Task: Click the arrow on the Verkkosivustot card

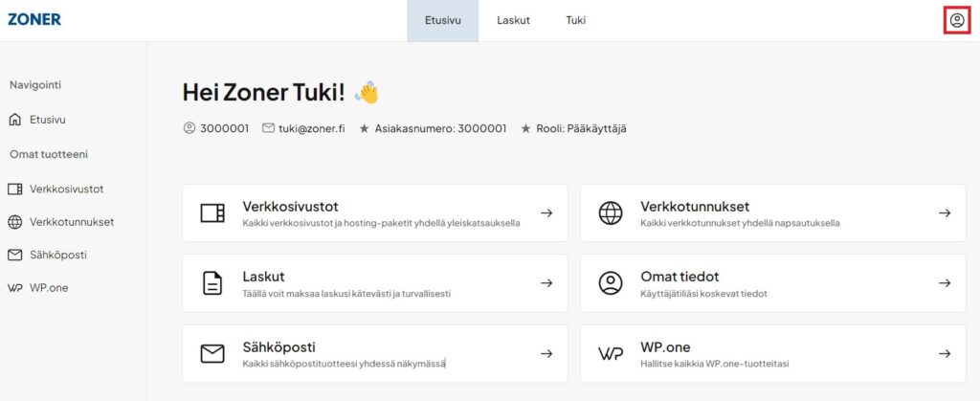Action: [x=546, y=213]
